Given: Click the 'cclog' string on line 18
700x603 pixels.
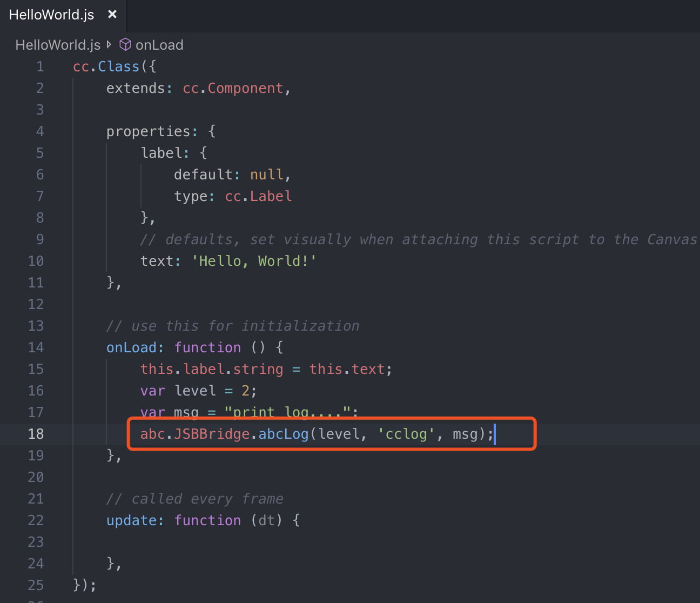Looking at the screenshot, I should (406, 434).
